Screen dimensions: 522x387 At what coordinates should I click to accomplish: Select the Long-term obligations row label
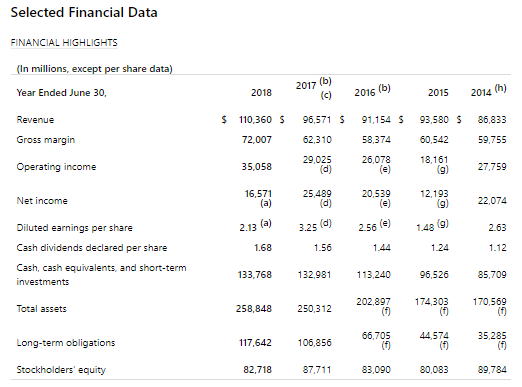(x=66, y=343)
